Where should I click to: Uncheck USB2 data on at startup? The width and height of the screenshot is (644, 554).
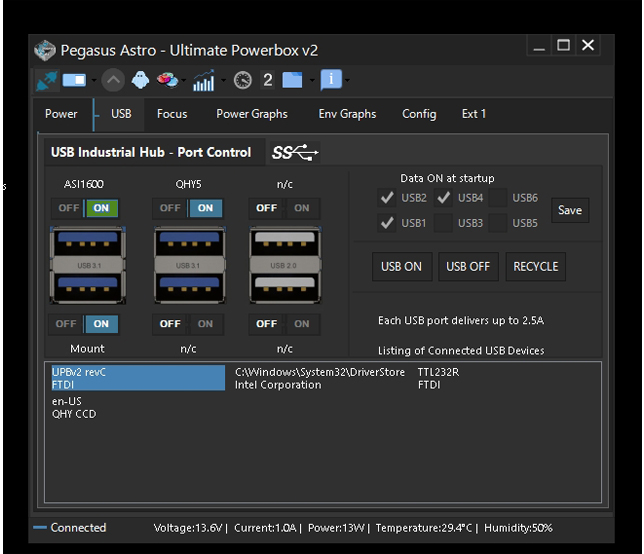(x=387, y=198)
